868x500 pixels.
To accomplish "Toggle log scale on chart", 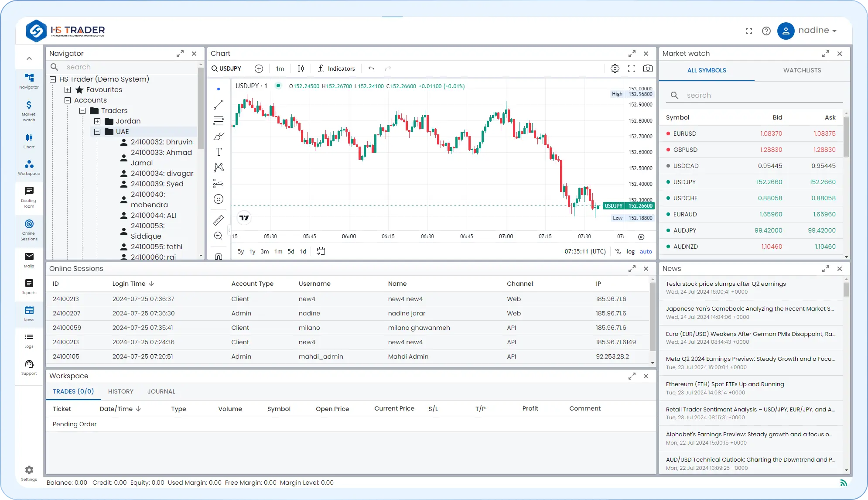I will click(630, 251).
